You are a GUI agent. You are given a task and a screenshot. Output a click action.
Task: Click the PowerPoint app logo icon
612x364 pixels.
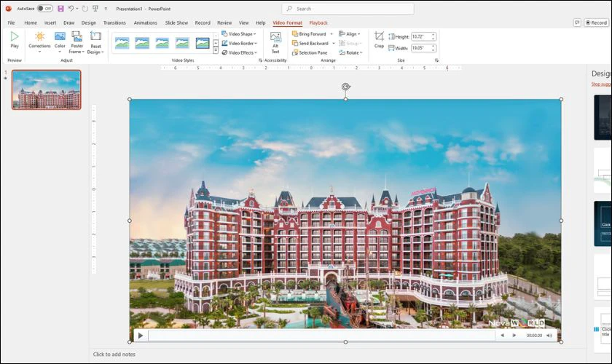point(8,9)
